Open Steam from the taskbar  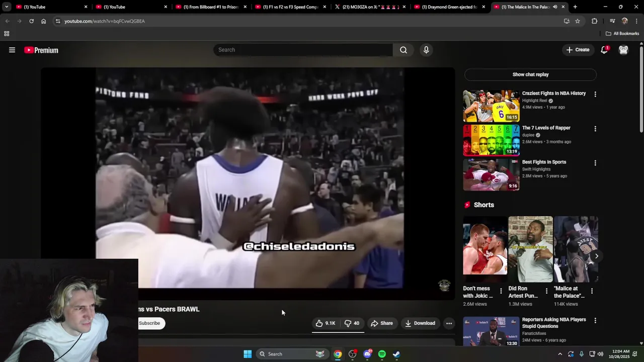[x=396, y=354]
